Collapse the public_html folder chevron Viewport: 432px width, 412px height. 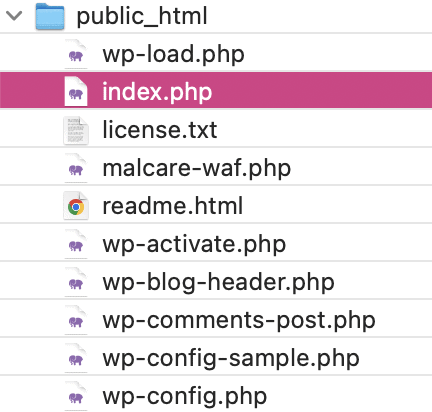[x=14, y=15]
